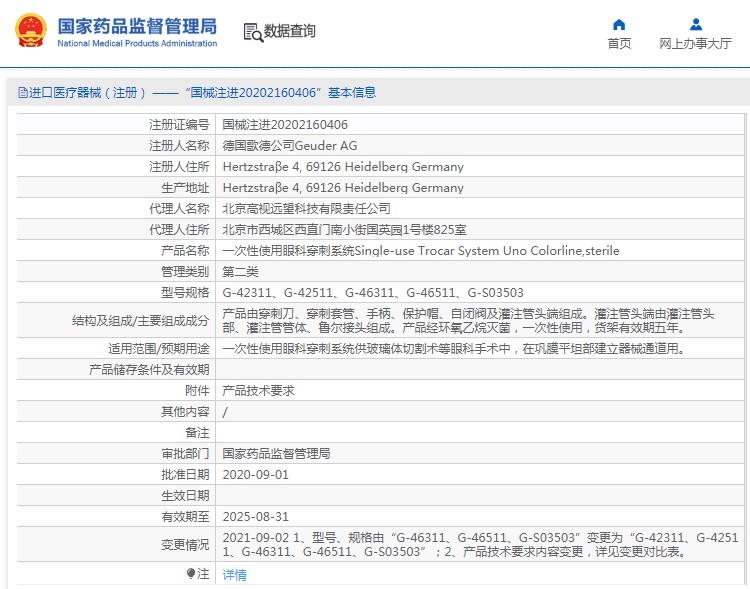Click the 代理人住所 label
The height and width of the screenshot is (589, 750).
[179, 230]
